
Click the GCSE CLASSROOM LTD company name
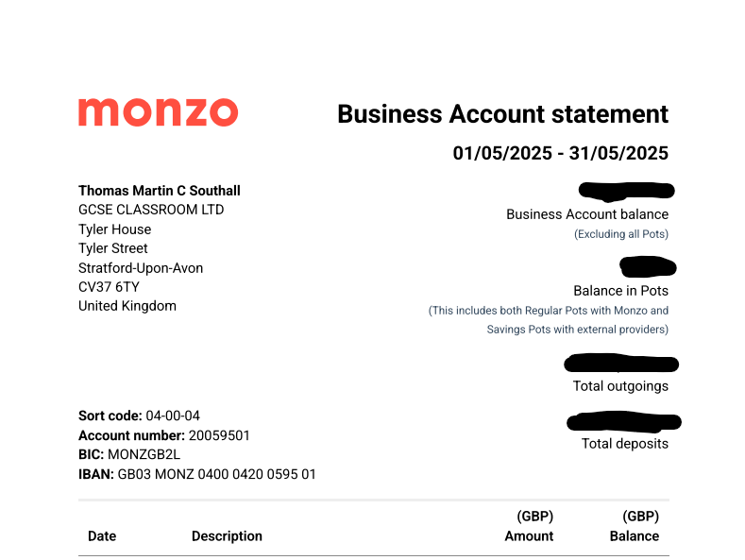pos(151,210)
